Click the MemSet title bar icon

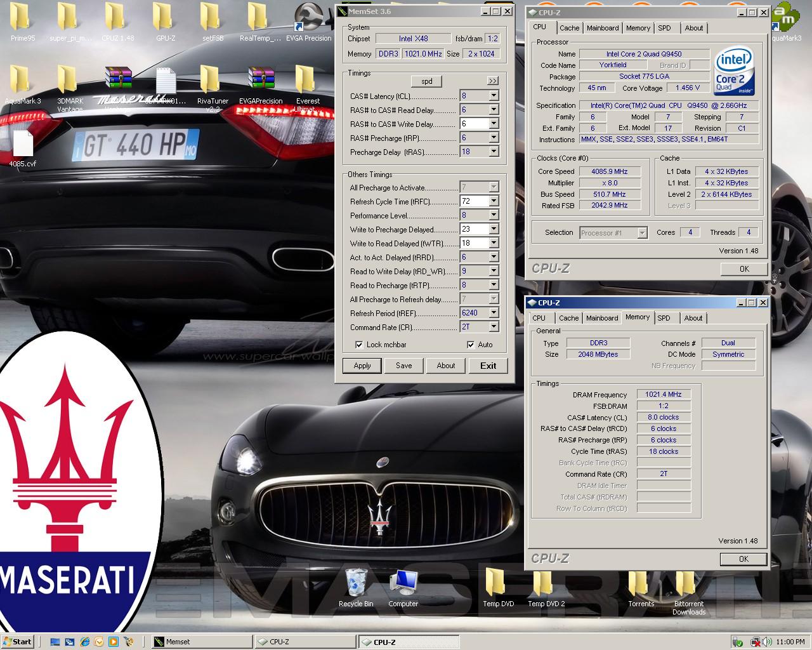pyautogui.click(x=343, y=11)
